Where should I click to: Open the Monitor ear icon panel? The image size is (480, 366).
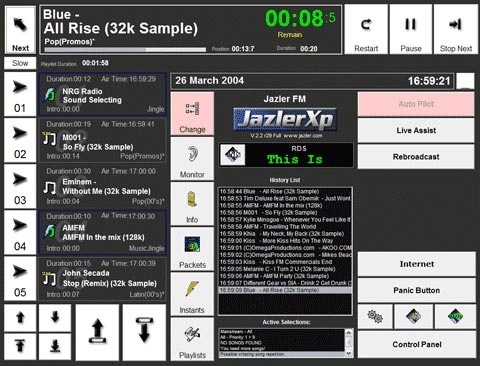[x=192, y=159]
